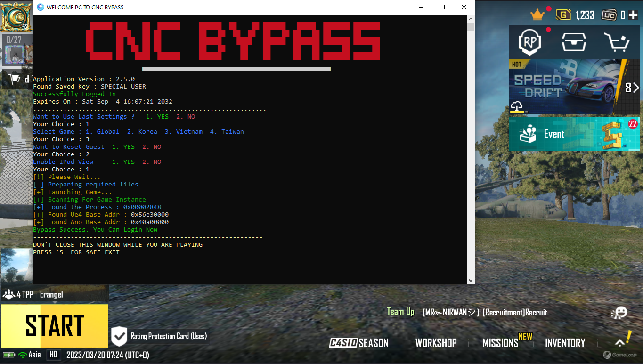The image size is (643, 364).
Task: Select the Erangel map thumbnail
Action: point(16,267)
